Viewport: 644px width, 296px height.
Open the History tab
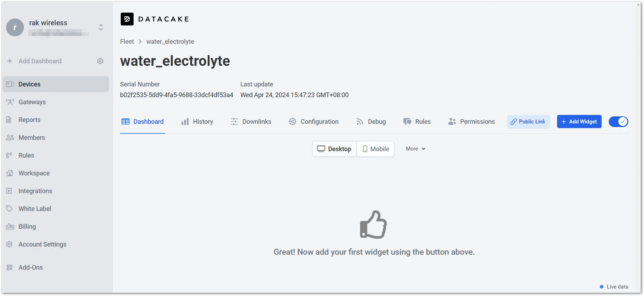click(x=197, y=122)
